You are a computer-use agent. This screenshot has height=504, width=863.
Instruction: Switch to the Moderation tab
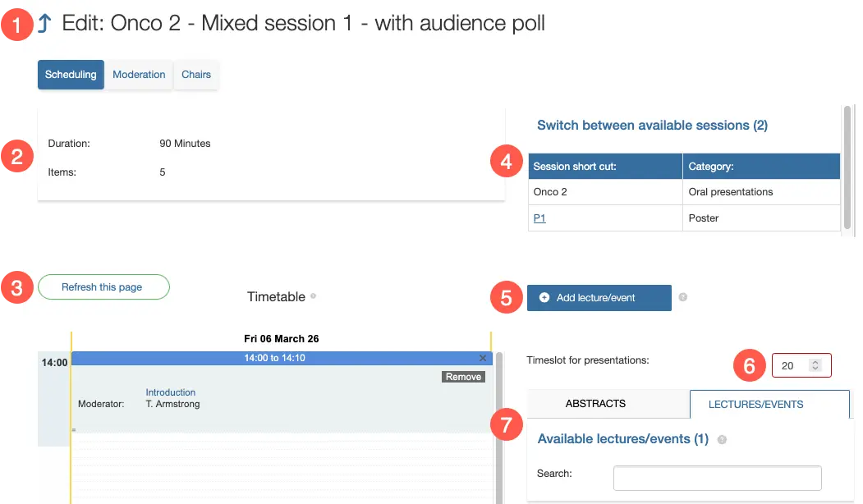[139, 75]
